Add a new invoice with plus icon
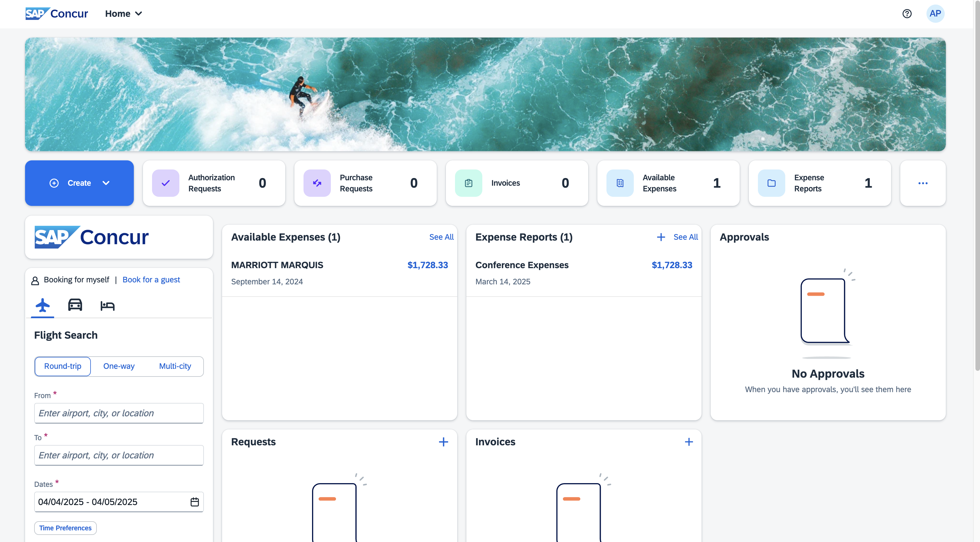Screen dimensions: 980x542 688,442
